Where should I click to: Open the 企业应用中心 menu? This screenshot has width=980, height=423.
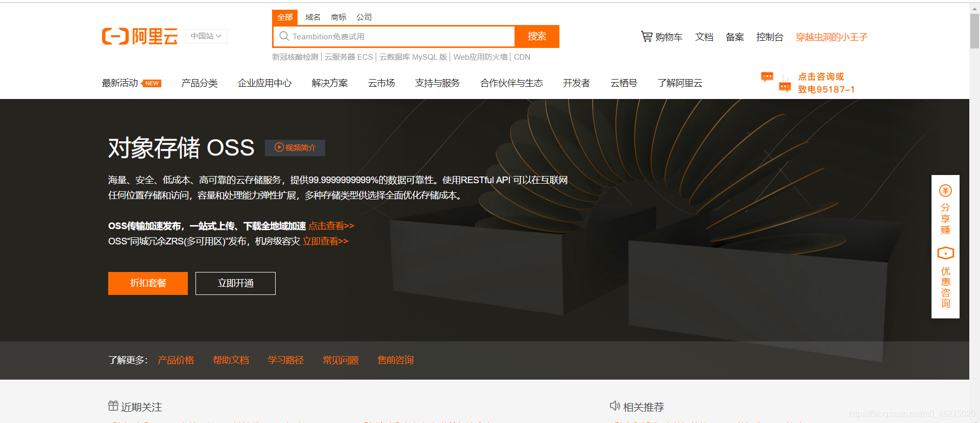point(265,83)
